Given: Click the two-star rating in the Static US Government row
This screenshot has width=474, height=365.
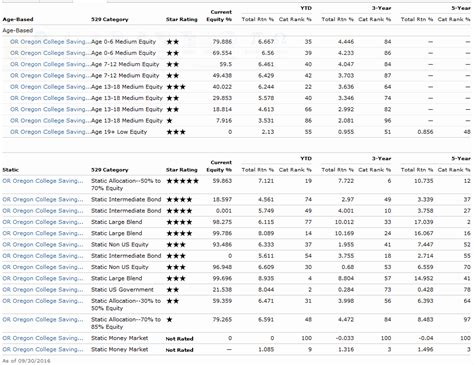Looking at the screenshot, I should [x=173, y=290].
